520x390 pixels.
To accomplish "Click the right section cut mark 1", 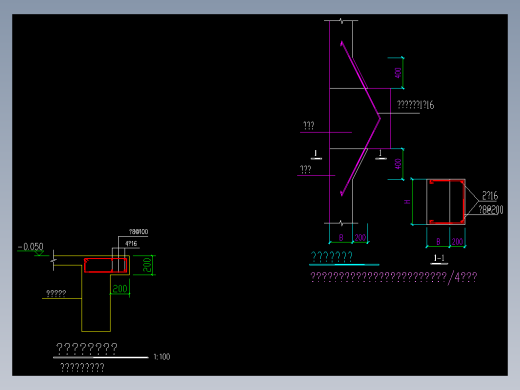I will click(x=380, y=154).
